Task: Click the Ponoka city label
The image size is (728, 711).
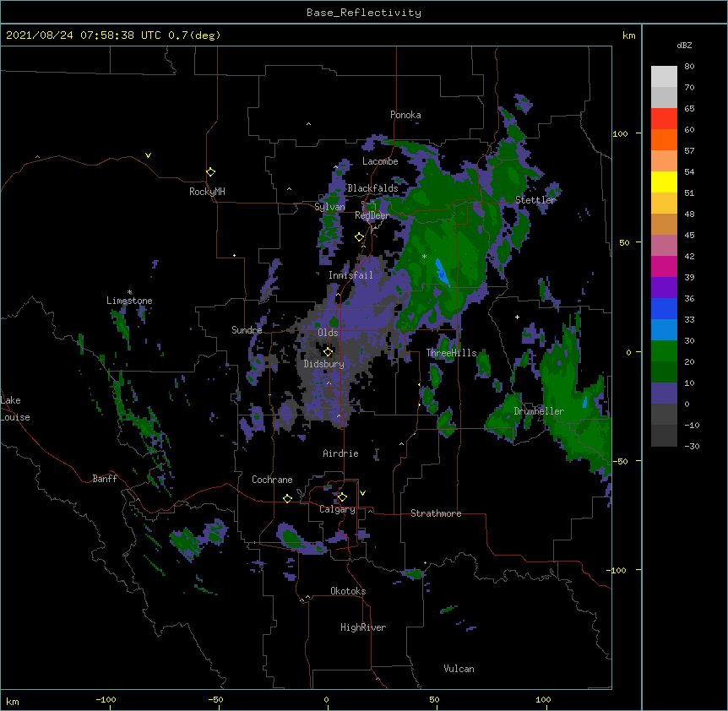Action: (405, 115)
